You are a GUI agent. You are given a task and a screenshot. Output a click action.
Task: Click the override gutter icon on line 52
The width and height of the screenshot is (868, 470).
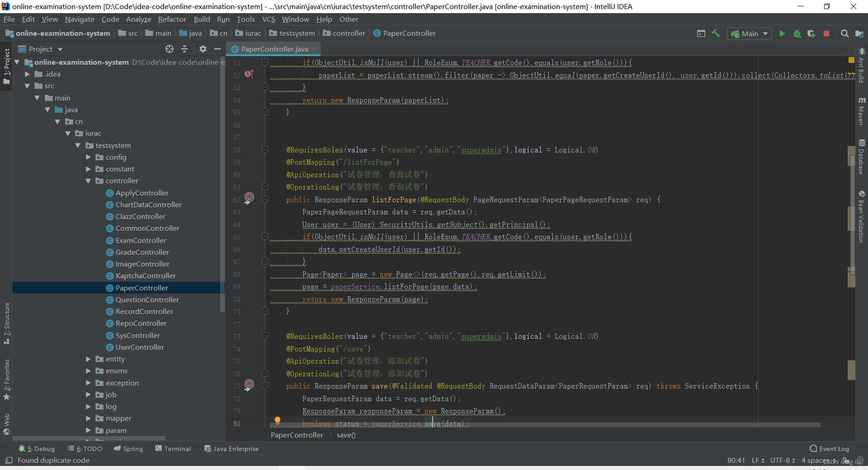click(249, 73)
